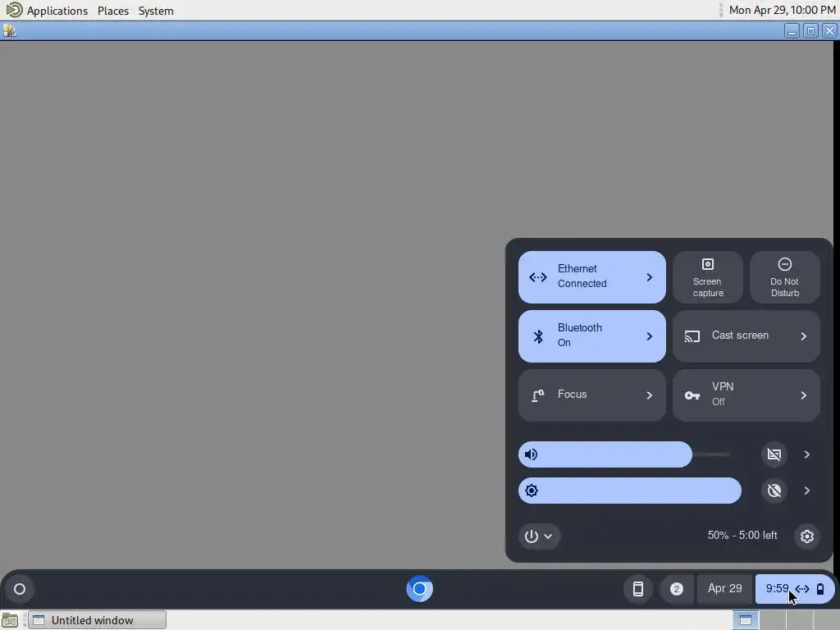The height and width of the screenshot is (630, 840).
Task: Open the Apr 29 calendar tray
Action: pos(725,588)
